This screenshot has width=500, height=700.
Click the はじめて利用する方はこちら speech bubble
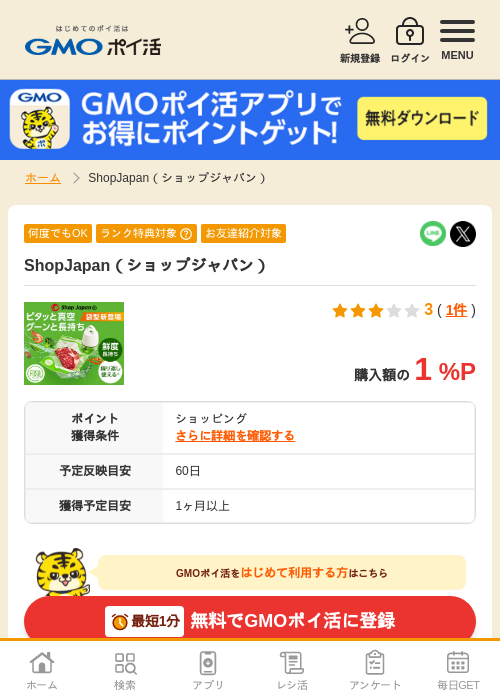[282, 573]
